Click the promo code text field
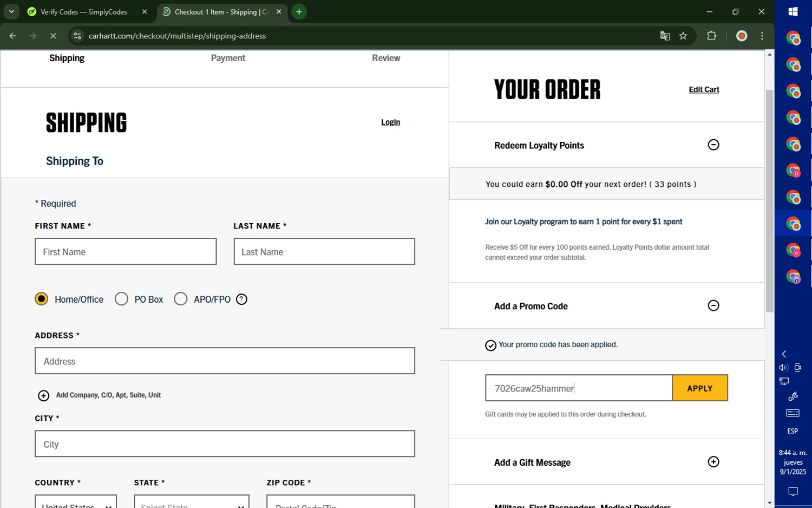The image size is (812, 508). tap(579, 388)
